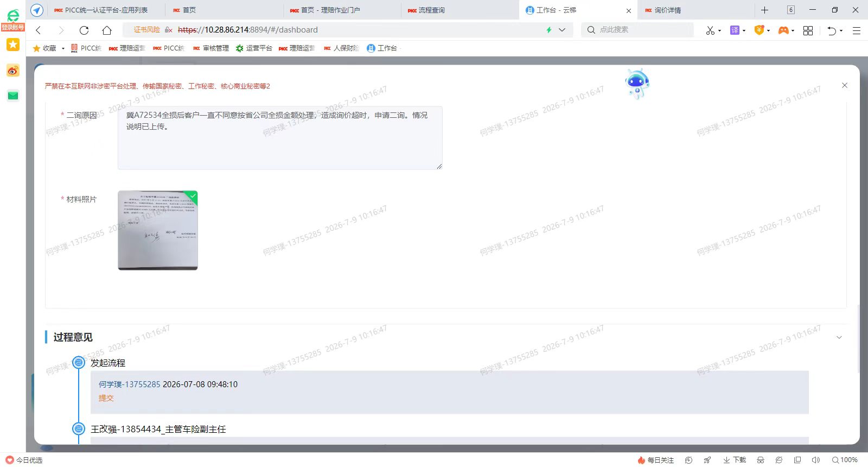This screenshot has height=467, width=868.
Task: Click the 登录账号 login icon
Action: click(13, 20)
